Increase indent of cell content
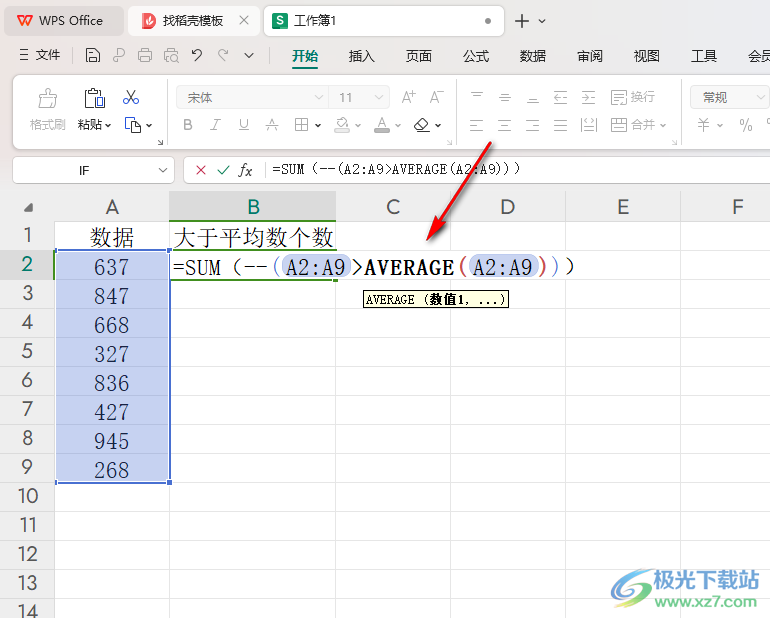This screenshot has width=770, height=618. [x=588, y=97]
